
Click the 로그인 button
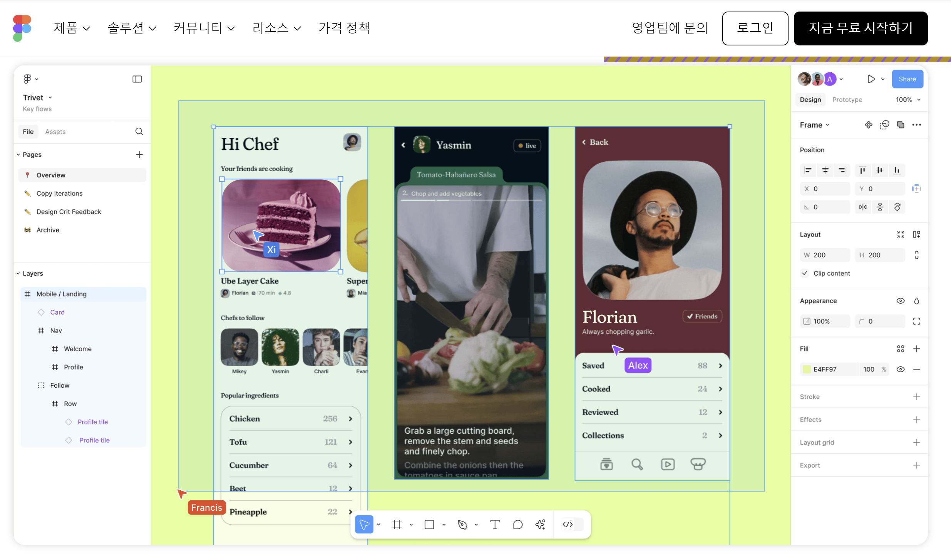(755, 28)
